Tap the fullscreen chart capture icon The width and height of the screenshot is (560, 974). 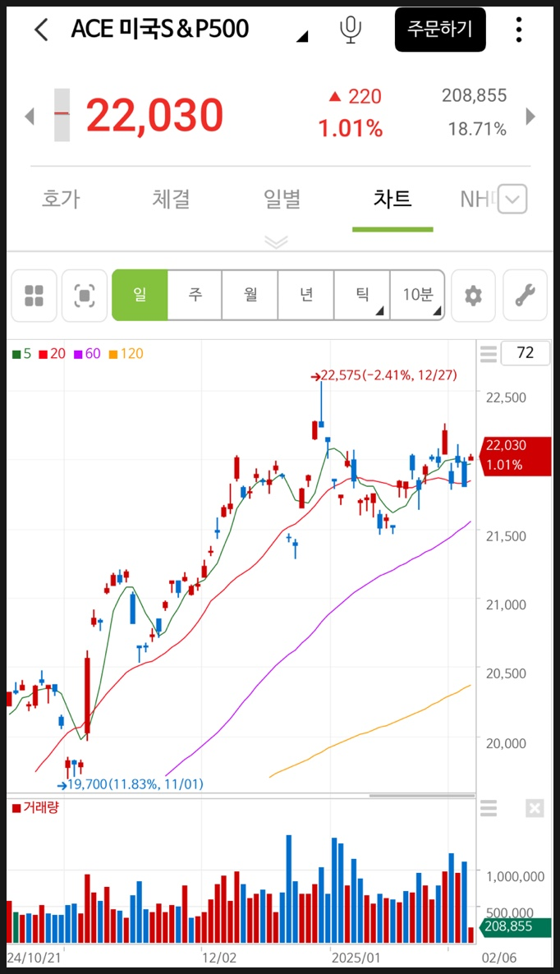click(85, 296)
